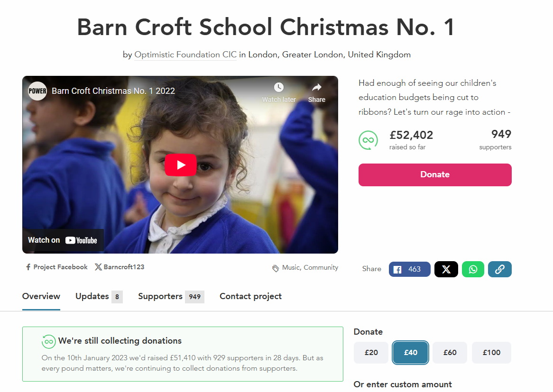Choose the £100 donation amount
Screen dimensions: 553x392
click(x=491, y=353)
